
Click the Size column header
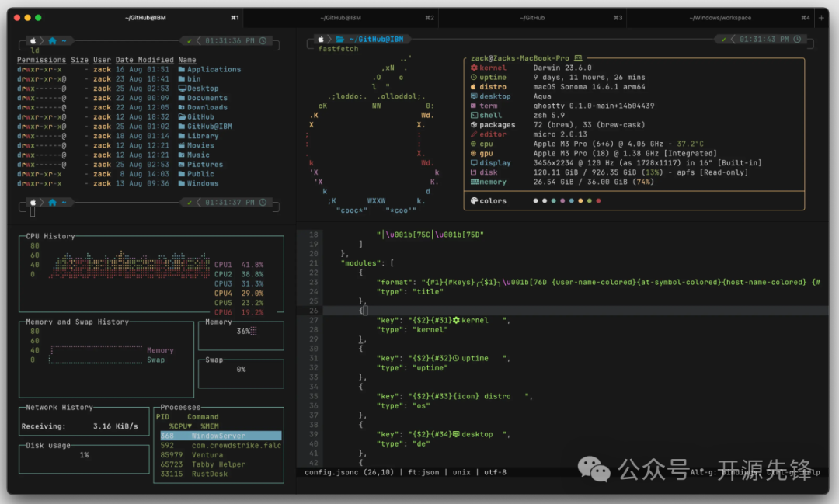[x=80, y=60]
